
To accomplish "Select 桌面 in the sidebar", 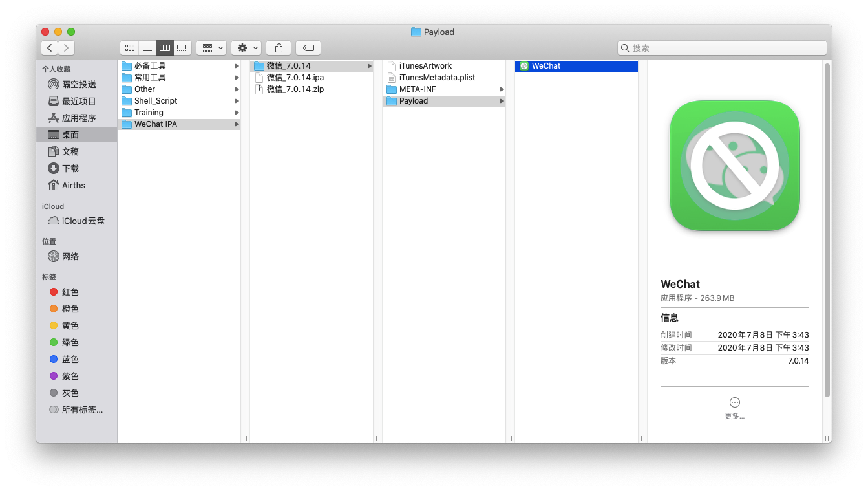I will (76, 135).
